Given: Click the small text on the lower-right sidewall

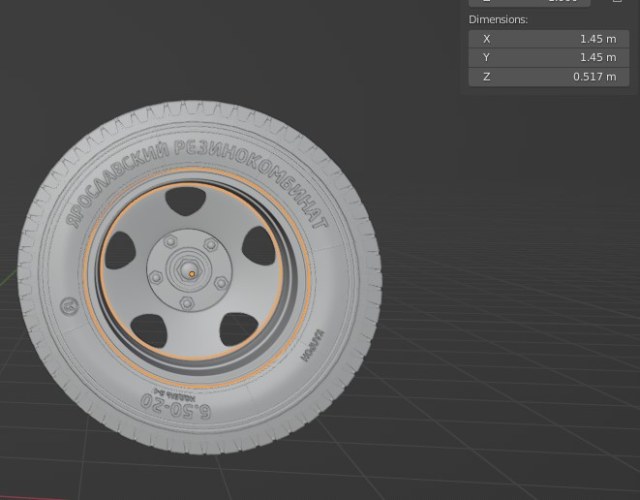Looking at the screenshot, I should [x=311, y=345].
